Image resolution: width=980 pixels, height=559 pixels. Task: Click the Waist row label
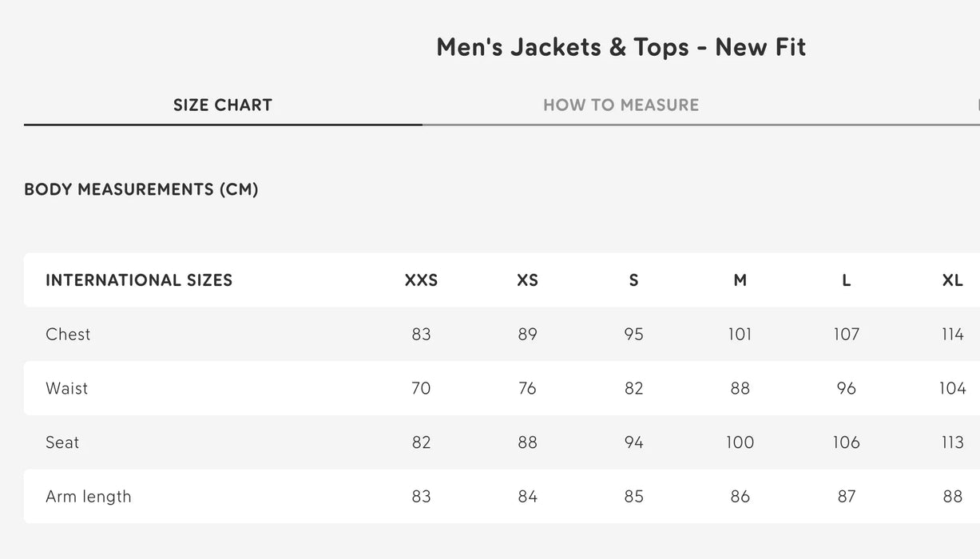(x=66, y=389)
